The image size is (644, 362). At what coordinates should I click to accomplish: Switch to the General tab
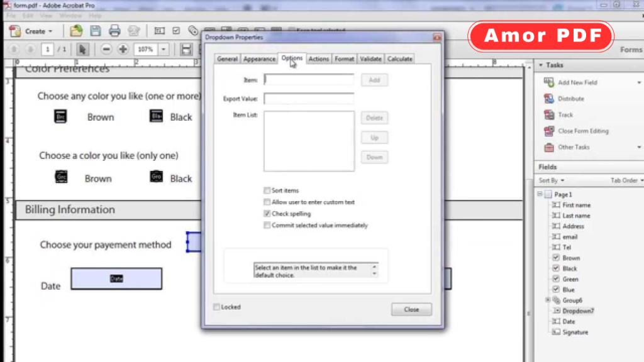point(227,59)
